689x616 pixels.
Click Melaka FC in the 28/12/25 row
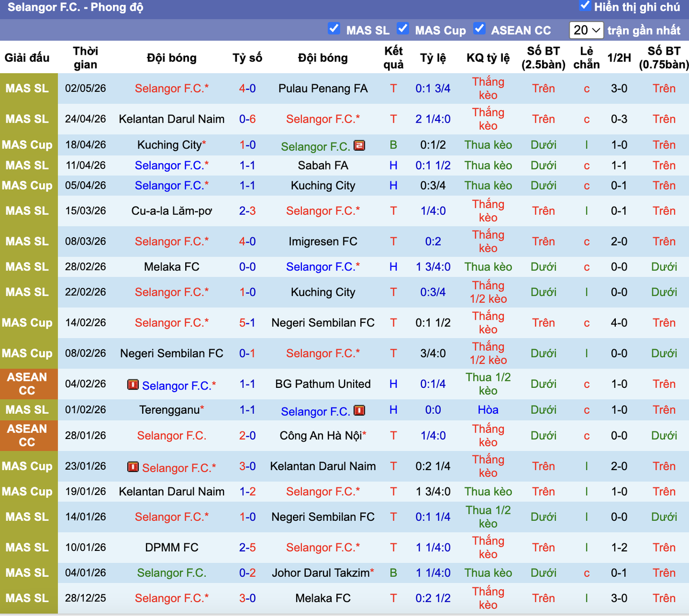tap(323, 598)
